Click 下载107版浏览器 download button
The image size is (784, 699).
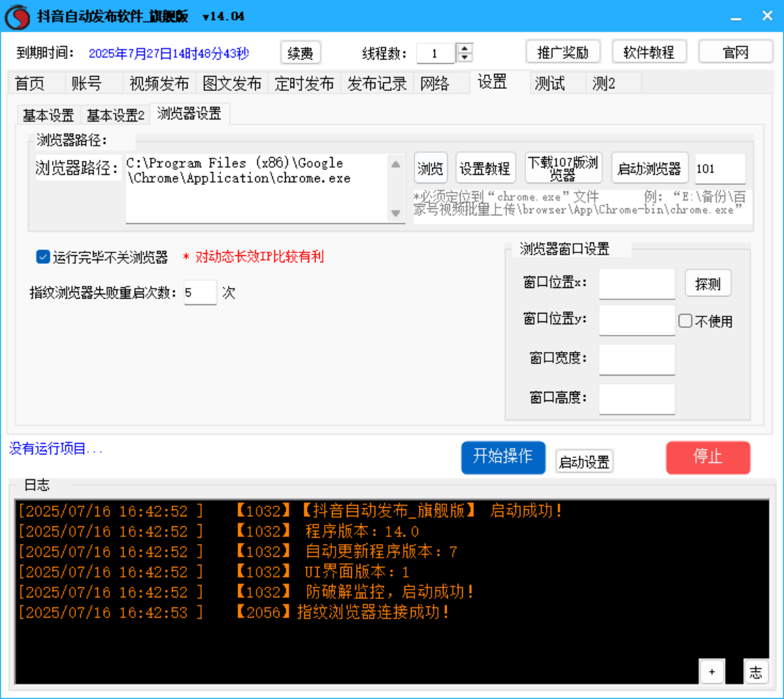coord(563,168)
